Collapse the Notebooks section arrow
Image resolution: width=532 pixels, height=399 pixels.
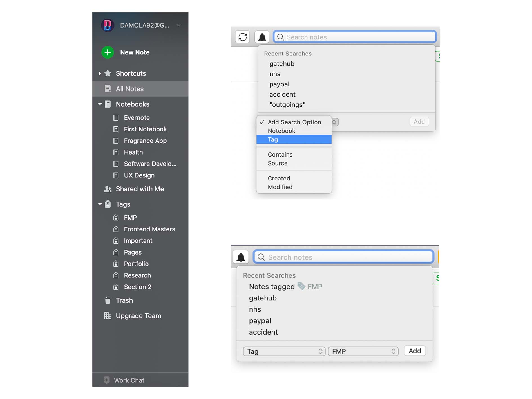[x=100, y=104]
